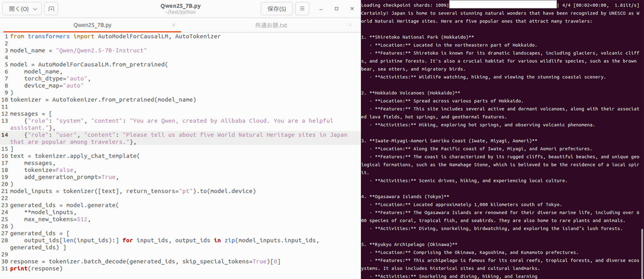The width and height of the screenshot is (644, 279).
Task: Switch to the Qwen25_7B.py tab
Action: (92, 25)
